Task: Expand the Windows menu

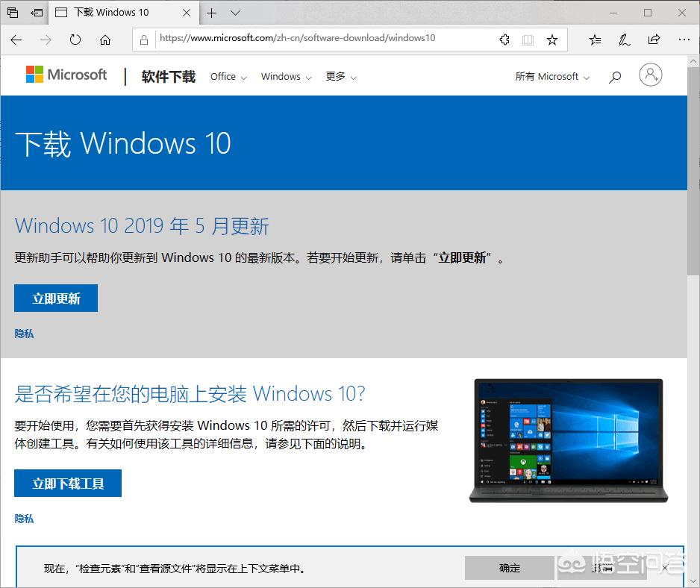Action: 286,77
